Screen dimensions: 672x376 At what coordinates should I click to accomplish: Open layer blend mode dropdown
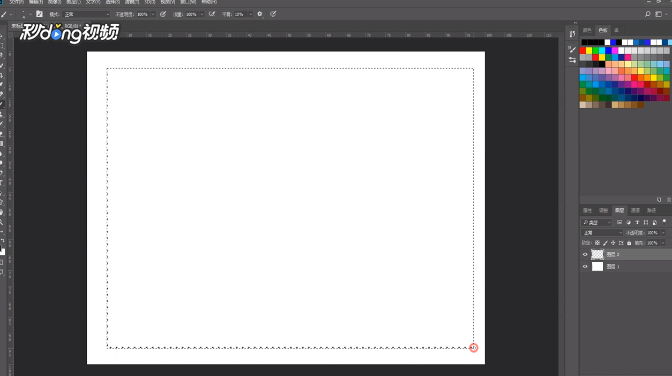tap(602, 233)
